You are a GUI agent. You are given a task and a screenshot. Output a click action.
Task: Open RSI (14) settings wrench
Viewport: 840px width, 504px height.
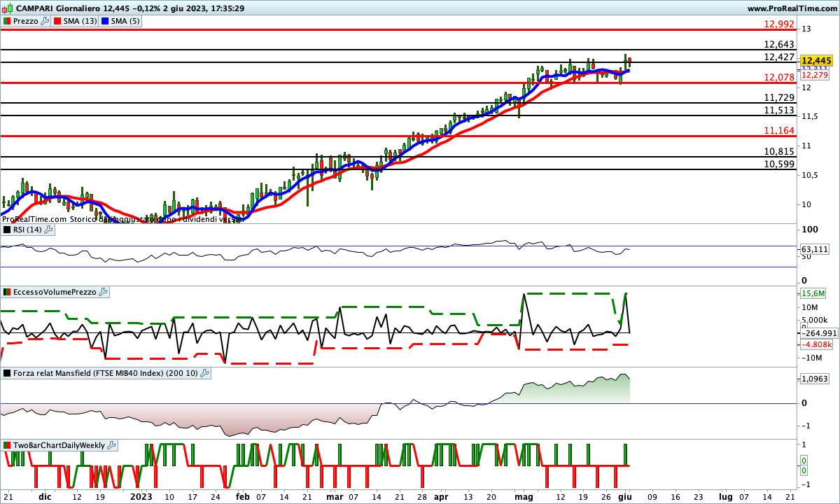point(49,230)
